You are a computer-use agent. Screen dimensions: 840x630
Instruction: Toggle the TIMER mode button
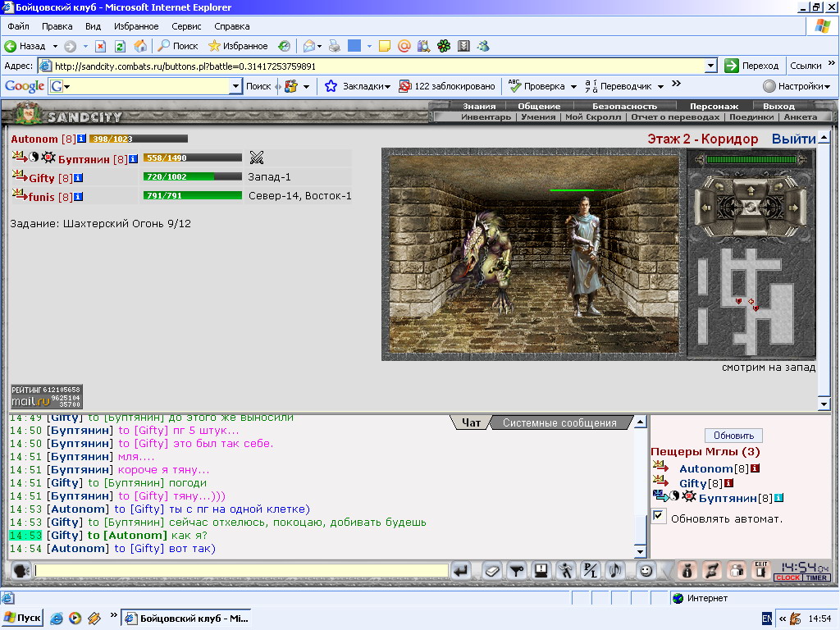click(816, 577)
